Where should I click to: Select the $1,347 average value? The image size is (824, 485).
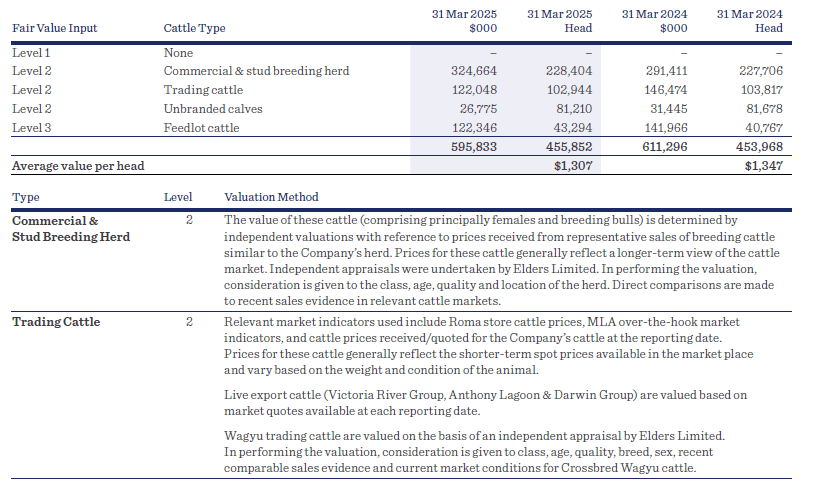(x=765, y=166)
